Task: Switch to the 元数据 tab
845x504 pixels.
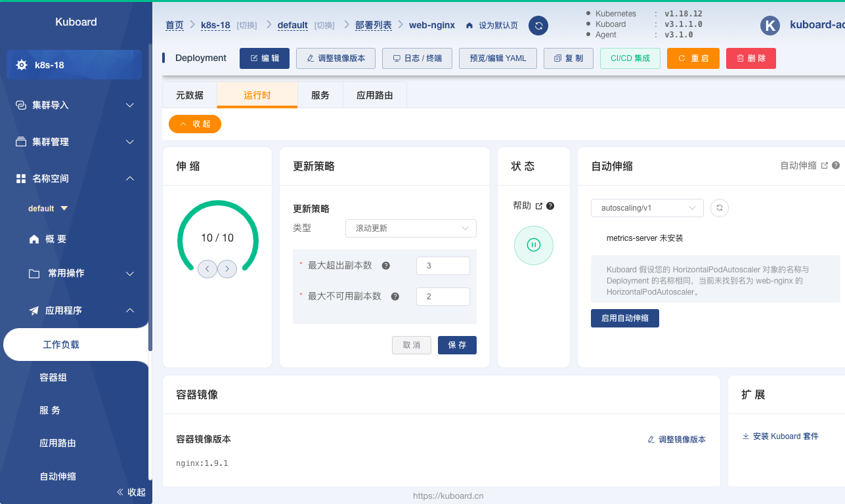Action: 190,95
